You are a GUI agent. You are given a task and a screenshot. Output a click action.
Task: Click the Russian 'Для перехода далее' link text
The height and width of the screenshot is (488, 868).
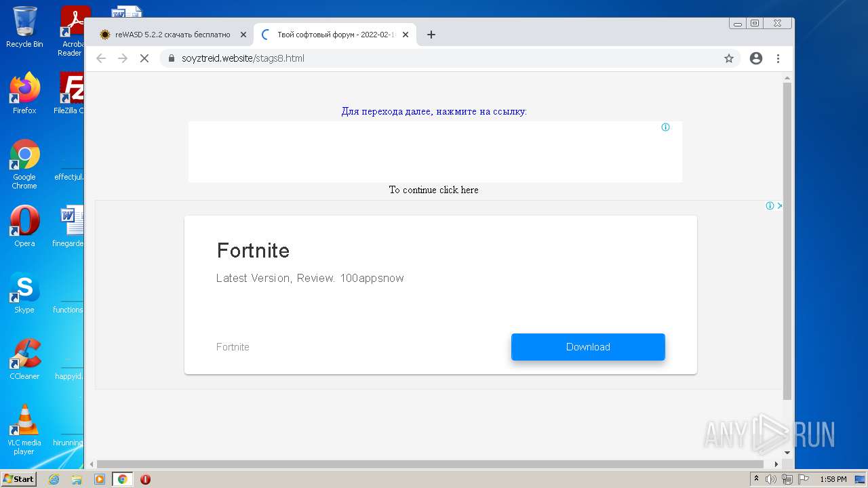click(x=434, y=111)
